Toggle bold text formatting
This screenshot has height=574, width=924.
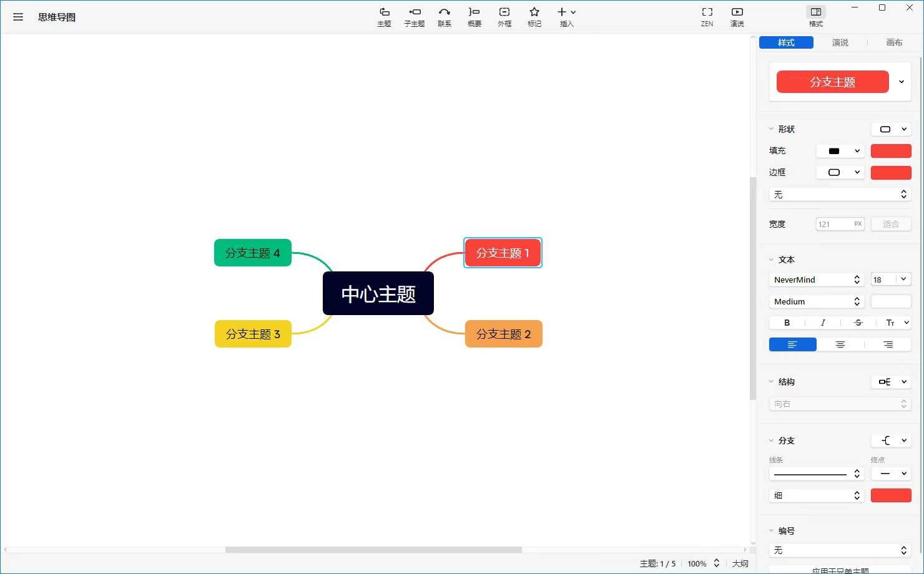(787, 323)
